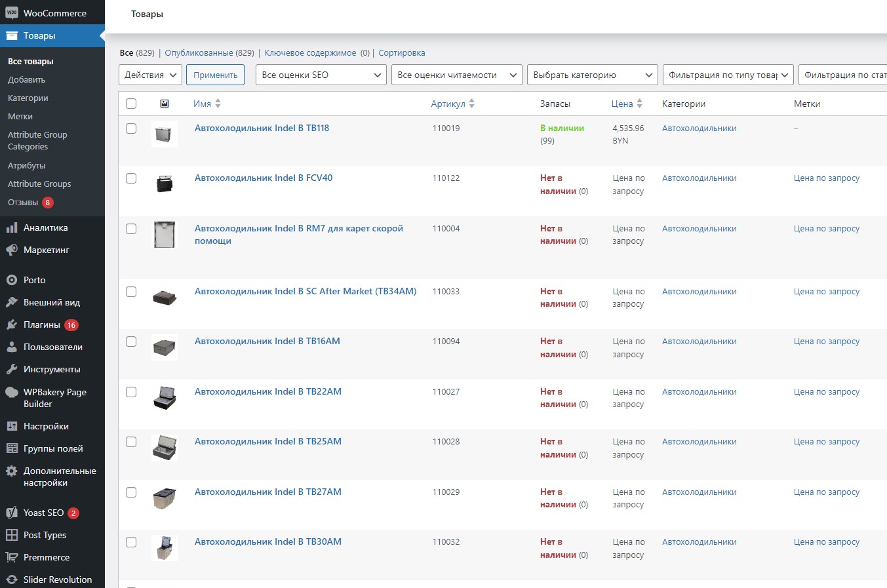Image resolution: width=887 pixels, height=588 pixels.
Task: Tick the checkbox for Indel B TB22AM
Action: 131,392
